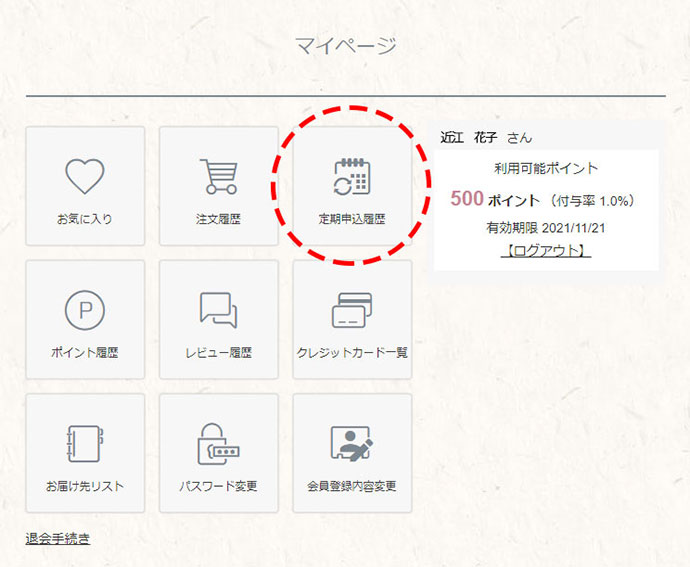Open ポイント履歴 label
Image resolution: width=690 pixels, height=567 pixels.
coord(85,353)
